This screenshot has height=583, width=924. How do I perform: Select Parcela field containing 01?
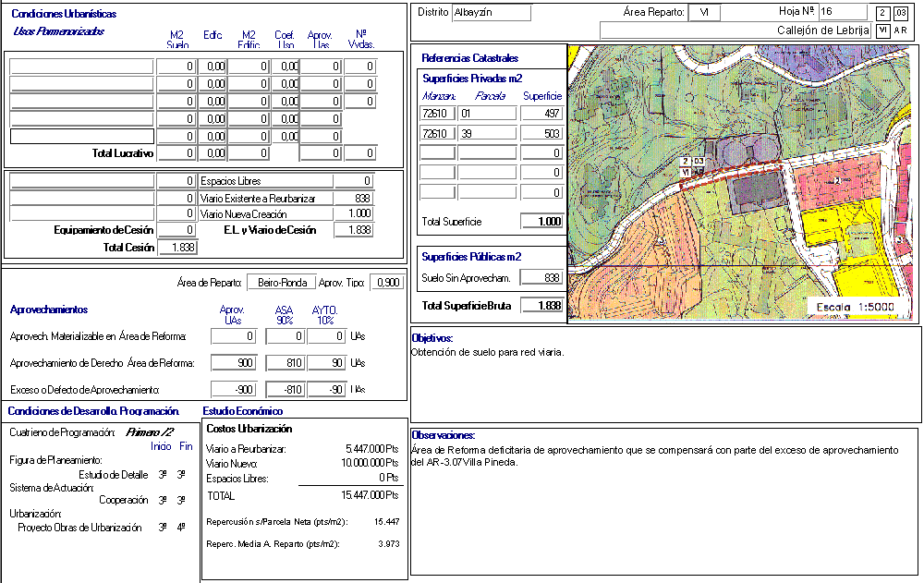click(x=487, y=114)
